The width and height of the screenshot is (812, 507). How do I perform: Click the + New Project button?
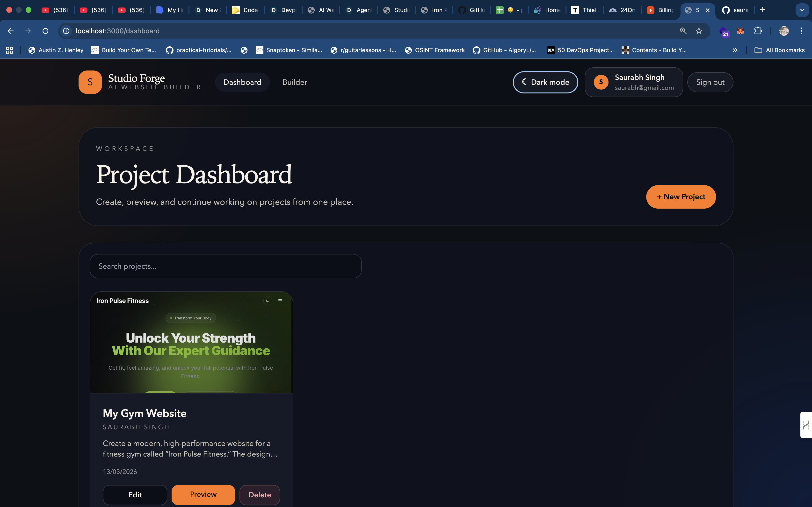pyautogui.click(x=681, y=197)
